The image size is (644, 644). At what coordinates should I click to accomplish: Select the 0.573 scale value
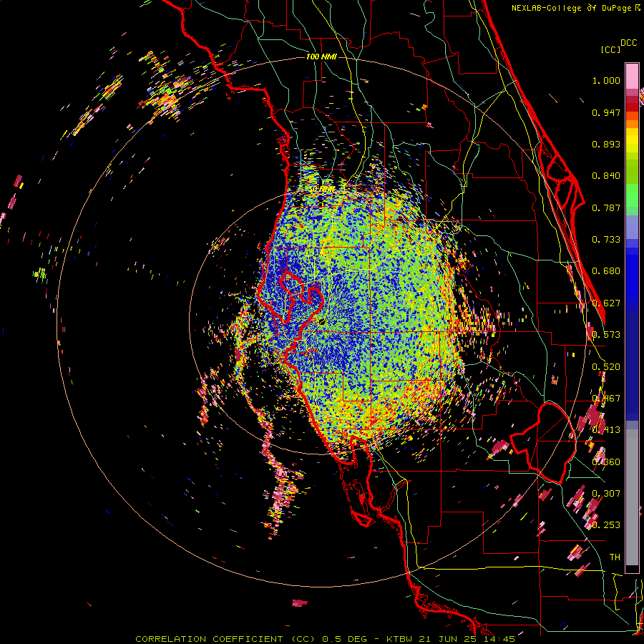pos(606,335)
